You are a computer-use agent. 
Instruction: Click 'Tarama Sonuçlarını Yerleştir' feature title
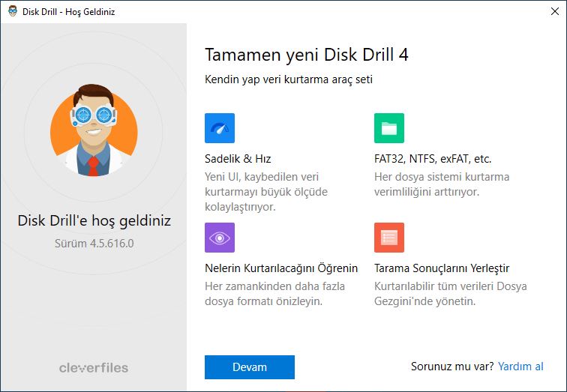click(442, 268)
